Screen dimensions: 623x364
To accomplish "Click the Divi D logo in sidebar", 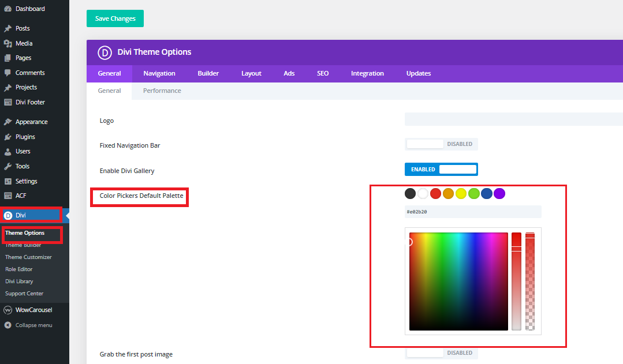I will click(x=8, y=216).
